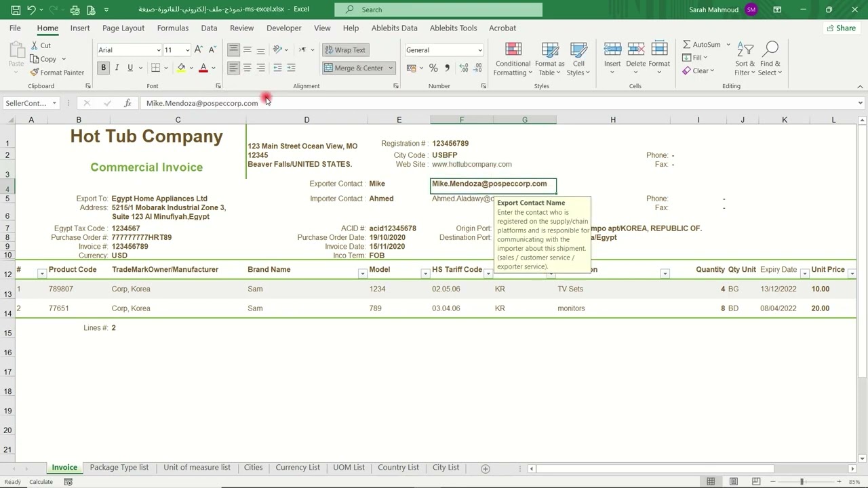Switch to Page Layout view in status bar
This screenshot has width=868, height=488.
[x=734, y=482]
